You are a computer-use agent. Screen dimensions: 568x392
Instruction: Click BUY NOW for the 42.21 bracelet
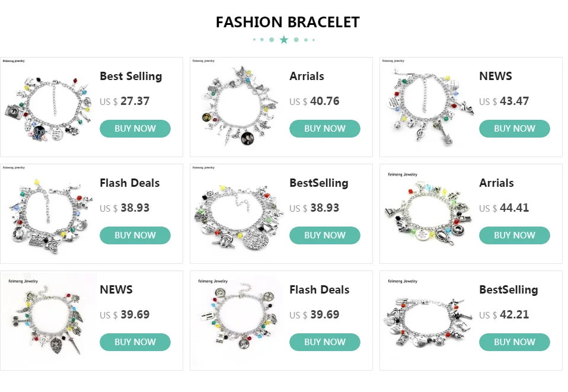[x=515, y=342]
